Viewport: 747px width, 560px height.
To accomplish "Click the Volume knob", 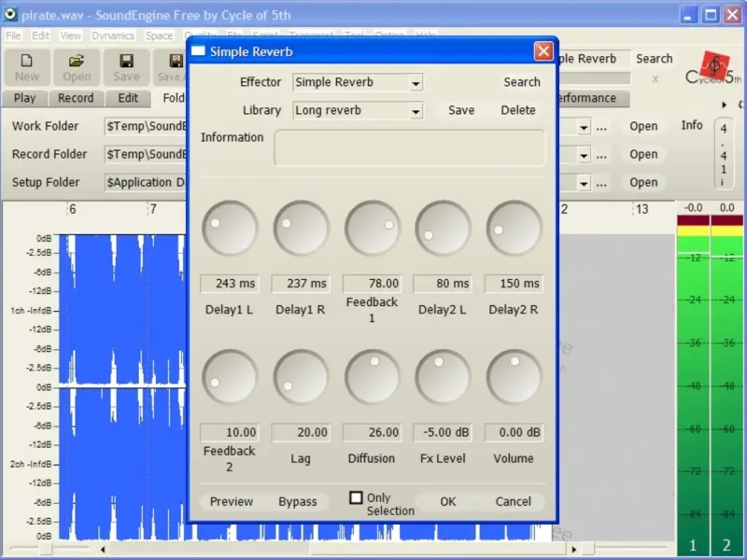I will [x=514, y=377].
